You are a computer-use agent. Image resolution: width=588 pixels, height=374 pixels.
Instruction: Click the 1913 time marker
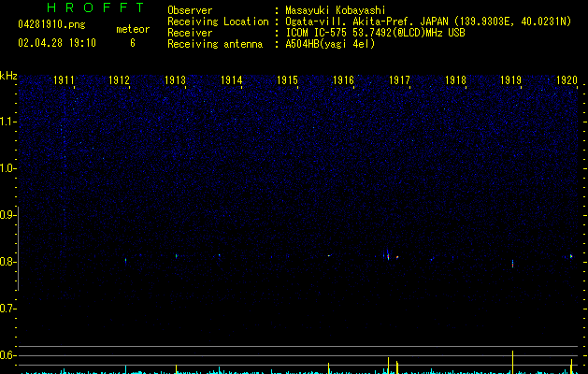[x=175, y=80]
